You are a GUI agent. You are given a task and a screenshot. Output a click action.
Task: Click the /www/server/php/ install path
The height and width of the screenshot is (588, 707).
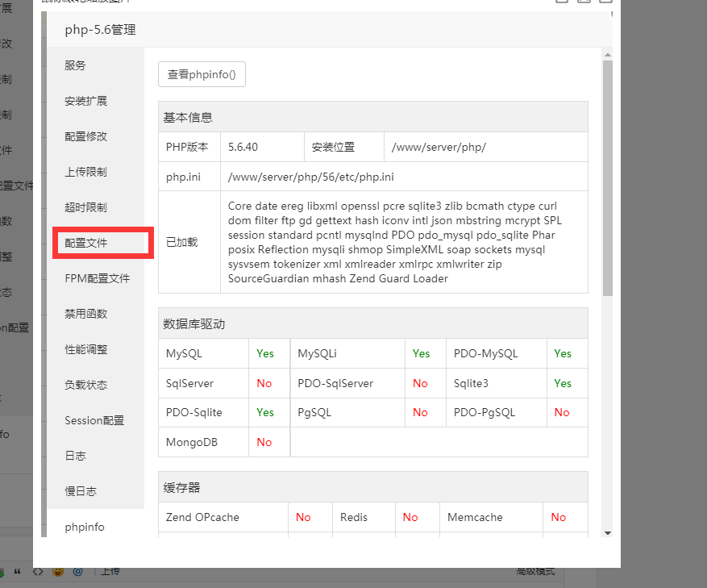(x=439, y=147)
